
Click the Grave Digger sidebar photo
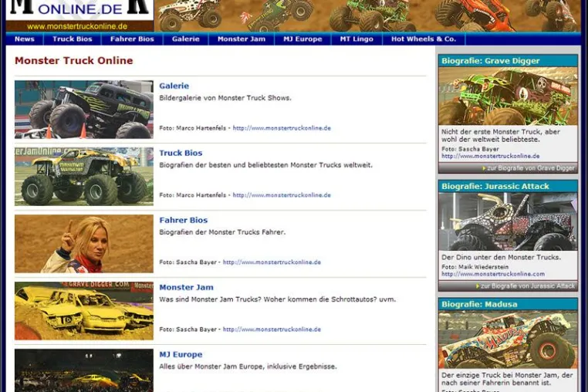pyautogui.click(x=508, y=96)
